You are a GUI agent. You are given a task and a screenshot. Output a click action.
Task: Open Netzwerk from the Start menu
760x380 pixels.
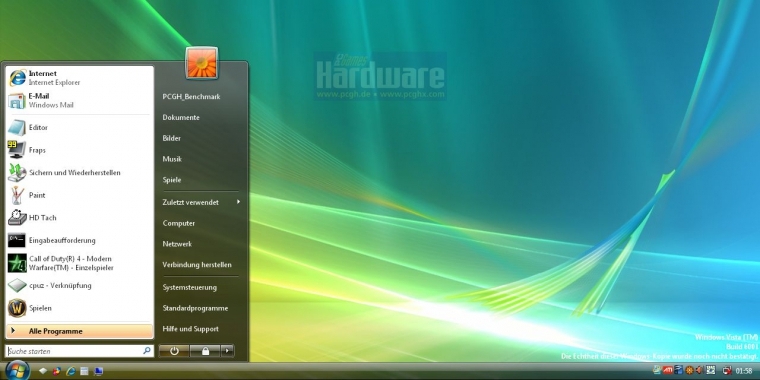pos(177,244)
